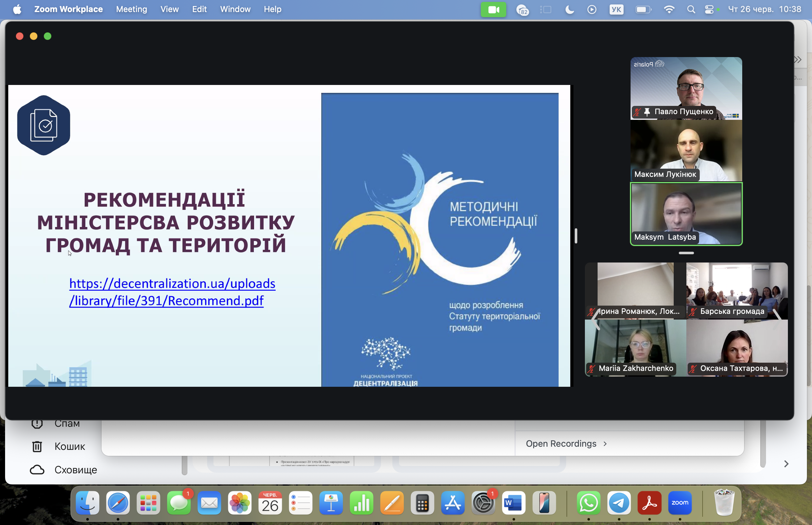Open the View menu

coord(169,9)
